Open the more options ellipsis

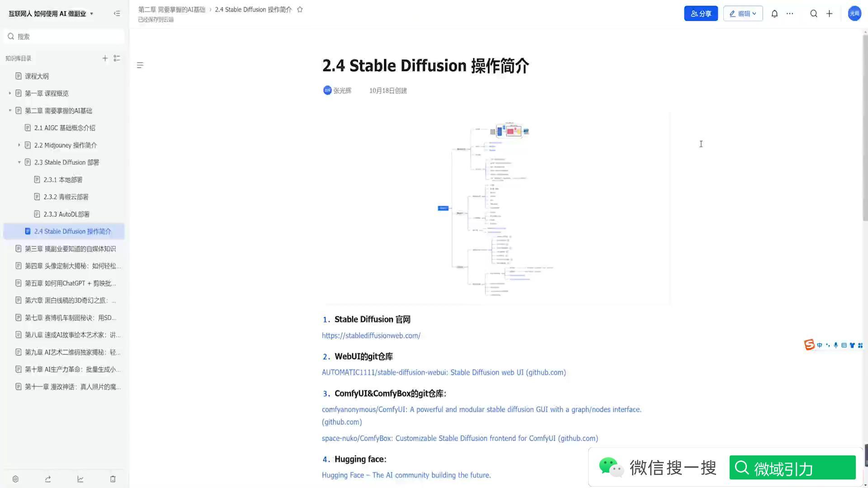point(790,14)
